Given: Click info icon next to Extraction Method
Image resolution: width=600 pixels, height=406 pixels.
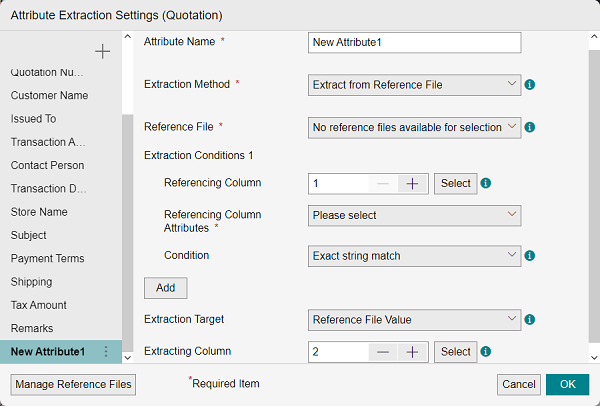Looking at the screenshot, I should tap(530, 85).
